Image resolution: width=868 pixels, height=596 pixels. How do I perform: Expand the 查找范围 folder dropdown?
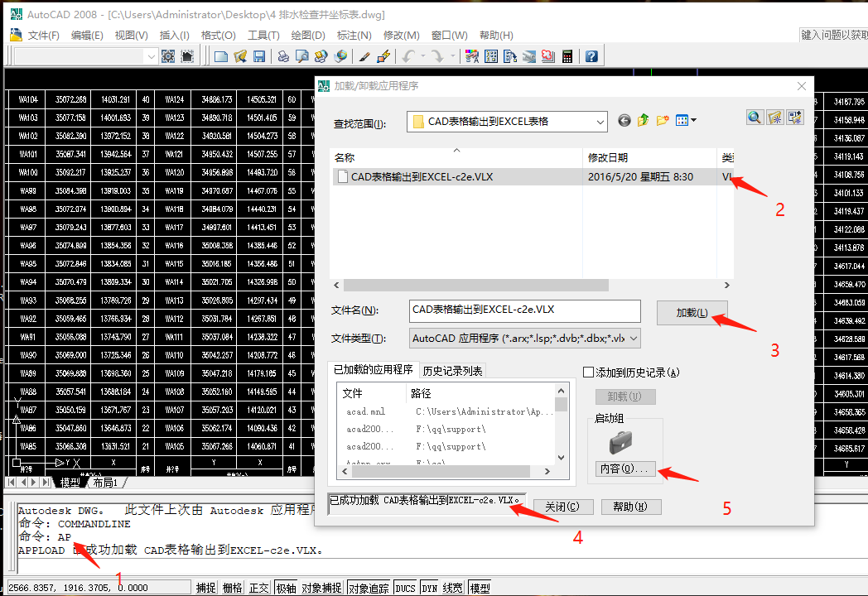(600, 122)
